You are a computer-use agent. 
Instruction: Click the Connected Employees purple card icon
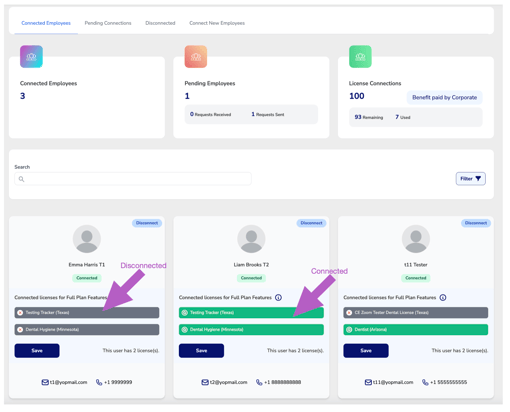[31, 57]
